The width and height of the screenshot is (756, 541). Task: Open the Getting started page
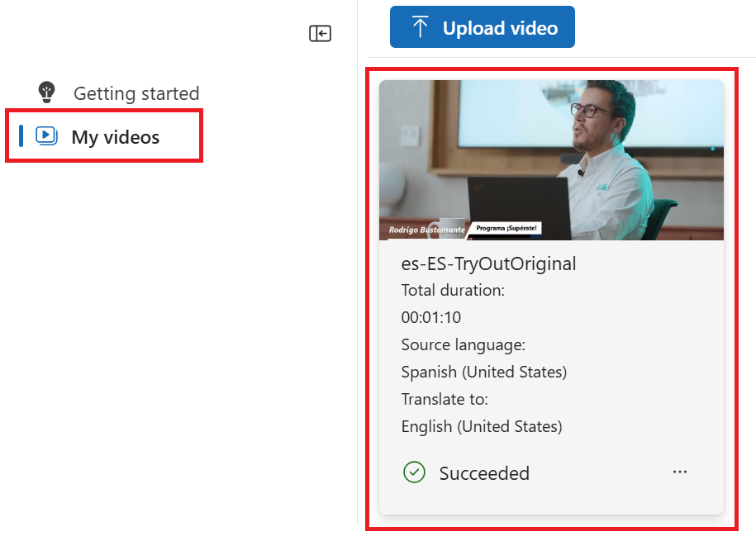136,93
